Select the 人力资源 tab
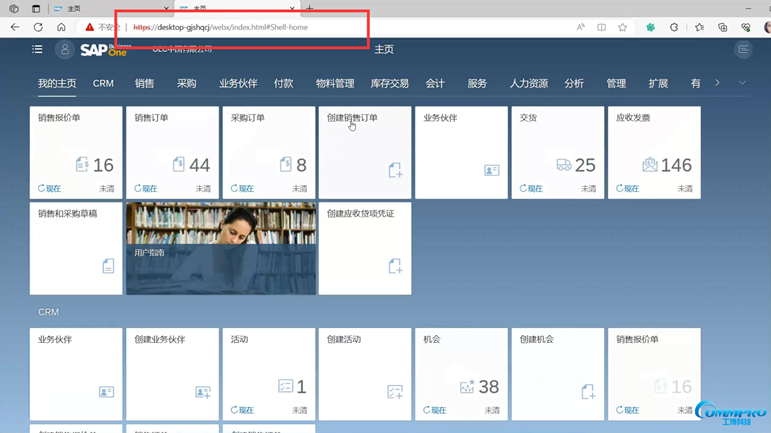 pos(528,84)
